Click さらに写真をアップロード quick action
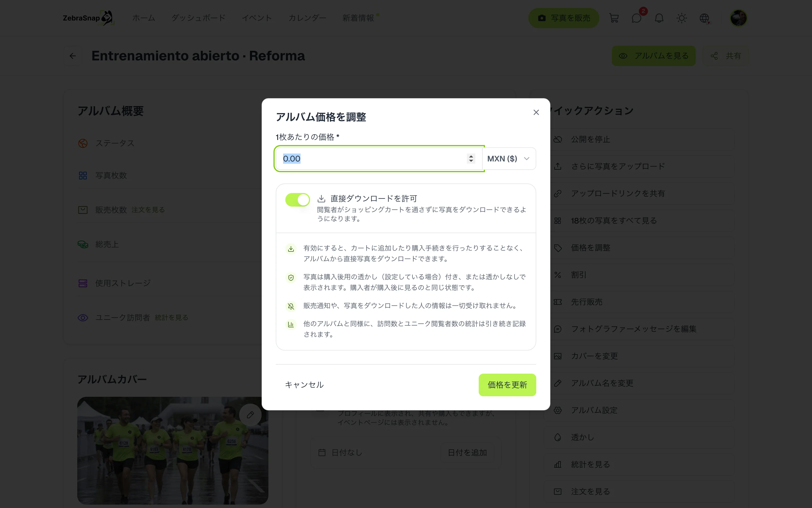The width and height of the screenshot is (812, 508). coord(639,166)
